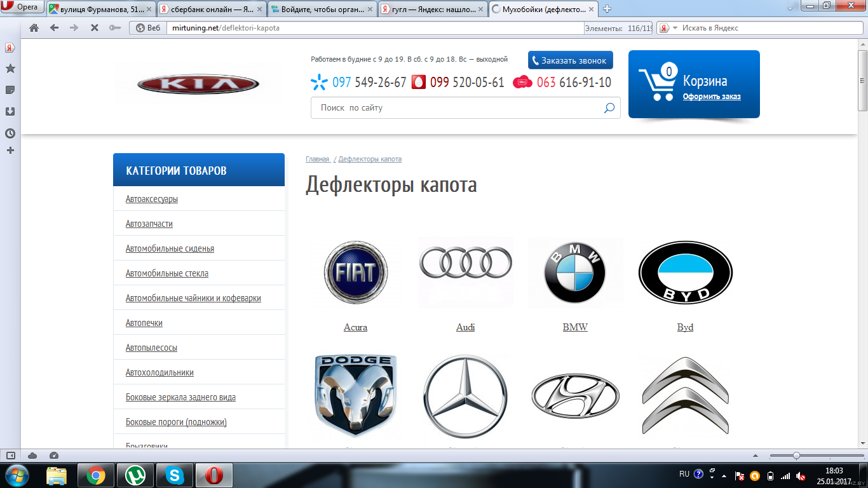Open the Opera main menu button

point(22,7)
